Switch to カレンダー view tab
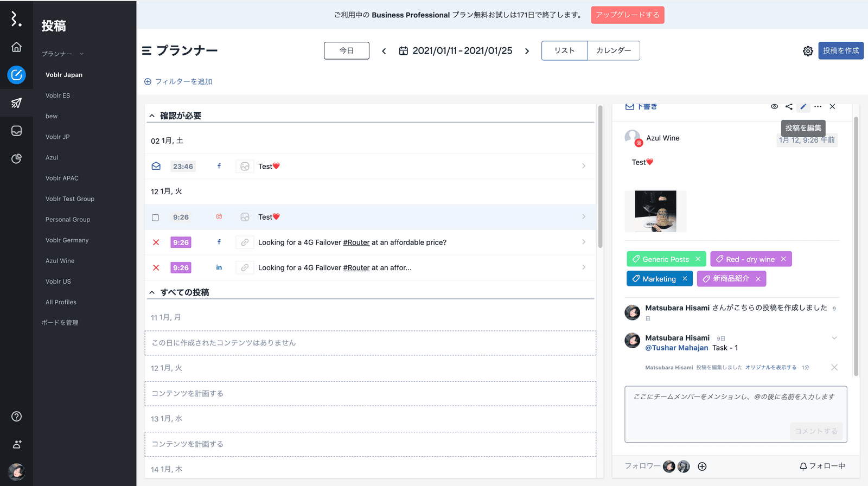Viewport: 868px width, 486px height. pos(614,50)
